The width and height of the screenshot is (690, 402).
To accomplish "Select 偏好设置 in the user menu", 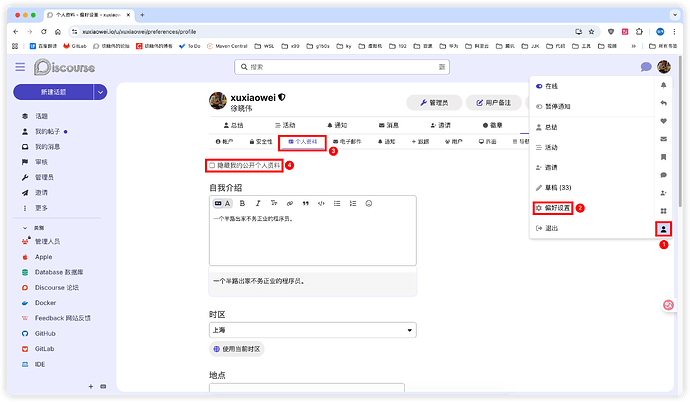I will 553,208.
